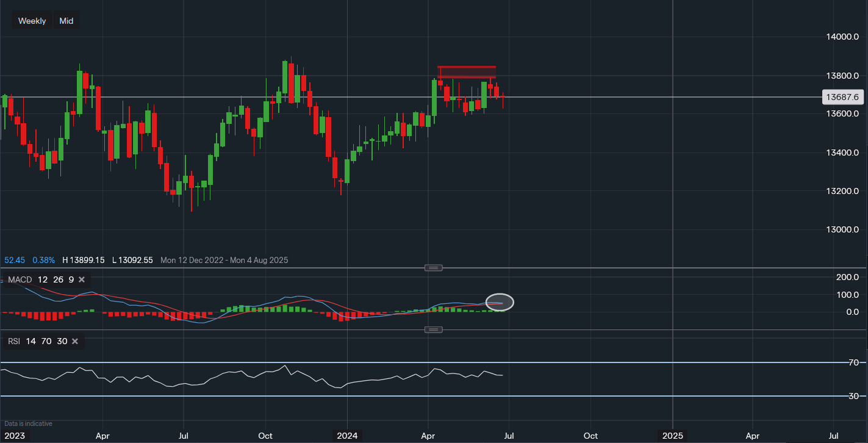This screenshot has width=868, height=443.
Task: Open the Mid price-type selector
Action: tap(66, 20)
